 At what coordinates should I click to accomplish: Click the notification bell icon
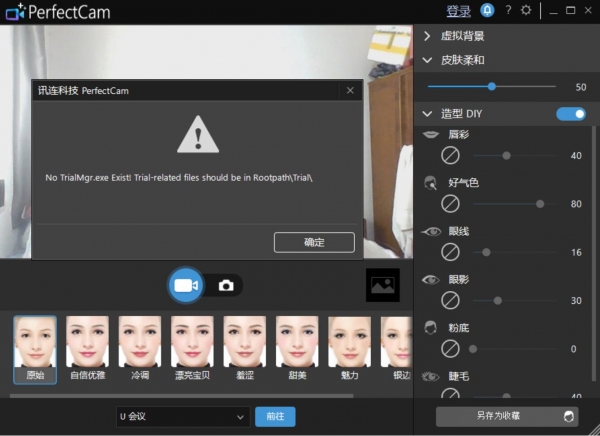[x=487, y=10]
